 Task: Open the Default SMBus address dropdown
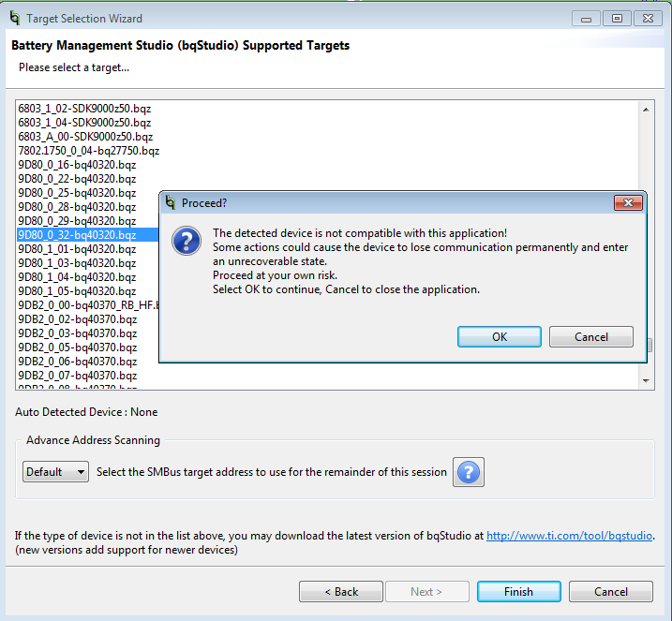(x=55, y=471)
